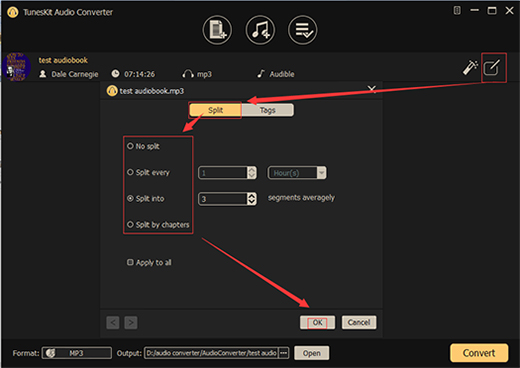520x368 pixels.
Task: Click the clock duration icon
Action: click(115, 73)
